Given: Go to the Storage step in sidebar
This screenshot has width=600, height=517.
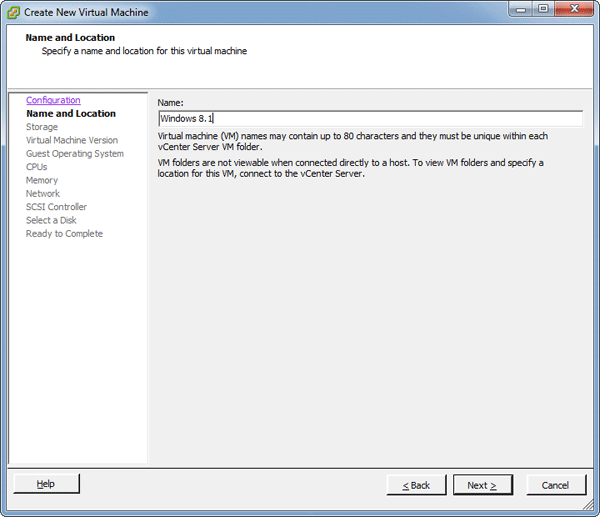Looking at the screenshot, I should pos(42,127).
